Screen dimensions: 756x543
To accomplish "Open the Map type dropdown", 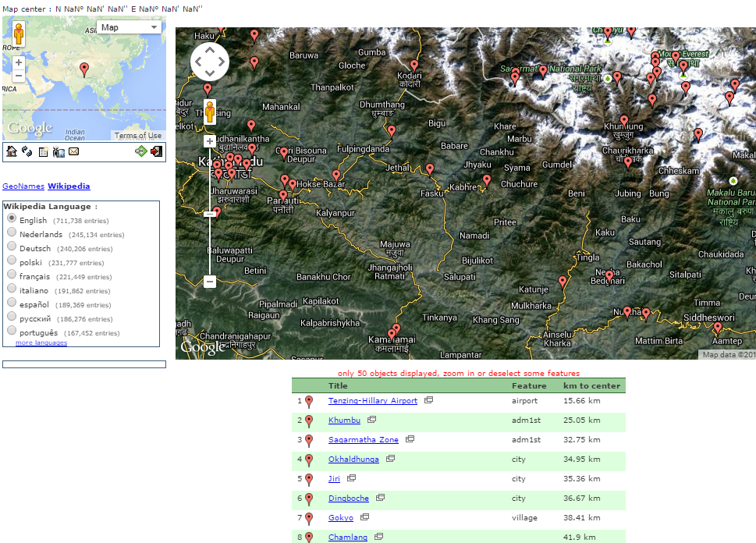I will pos(129,27).
